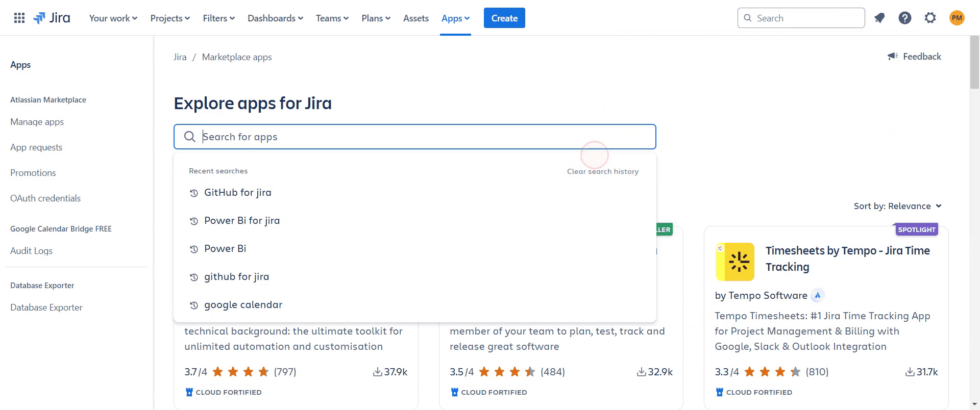This screenshot has width=980, height=410.
Task: Click the history icon beside Power Bi for jira
Action: (x=194, y=221)
